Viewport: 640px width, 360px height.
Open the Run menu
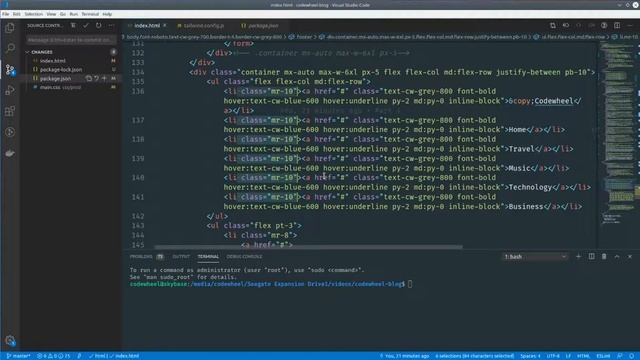pyautogui.click(x=73, y=14)
